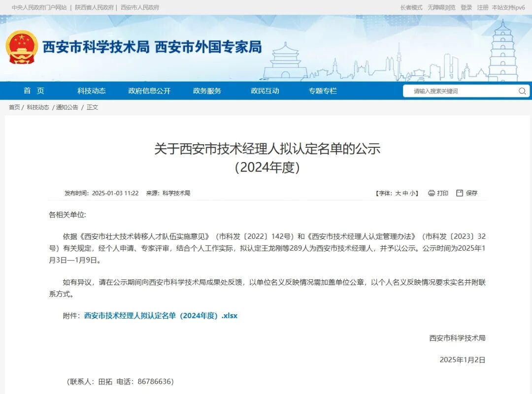Open the 专题专栏 menu

[x=322, y=91]
